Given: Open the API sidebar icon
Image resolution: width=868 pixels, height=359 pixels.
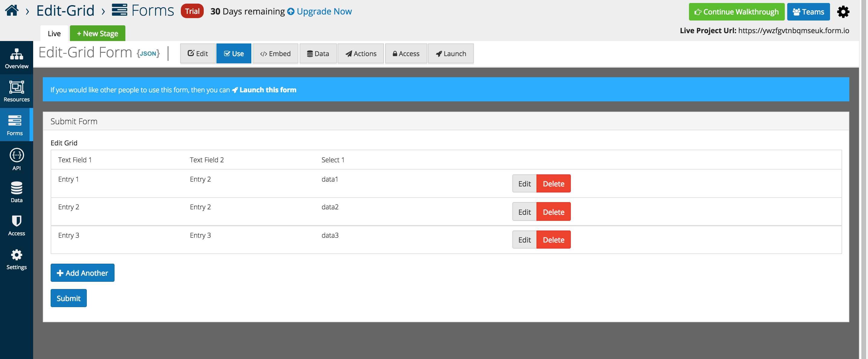Looking at the screenshot, I should coord(17,155).
